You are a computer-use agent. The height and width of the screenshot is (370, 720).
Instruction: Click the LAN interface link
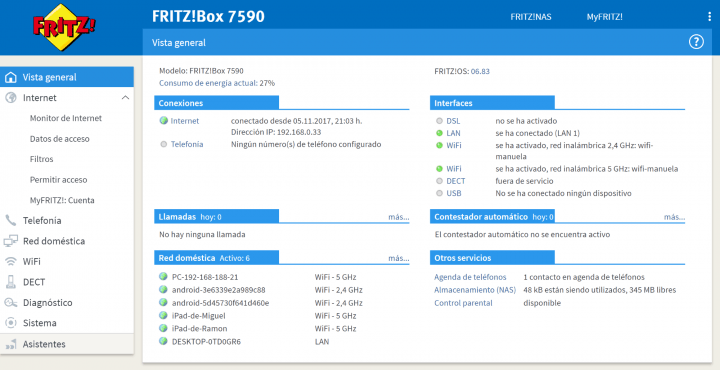coord(453,133)
